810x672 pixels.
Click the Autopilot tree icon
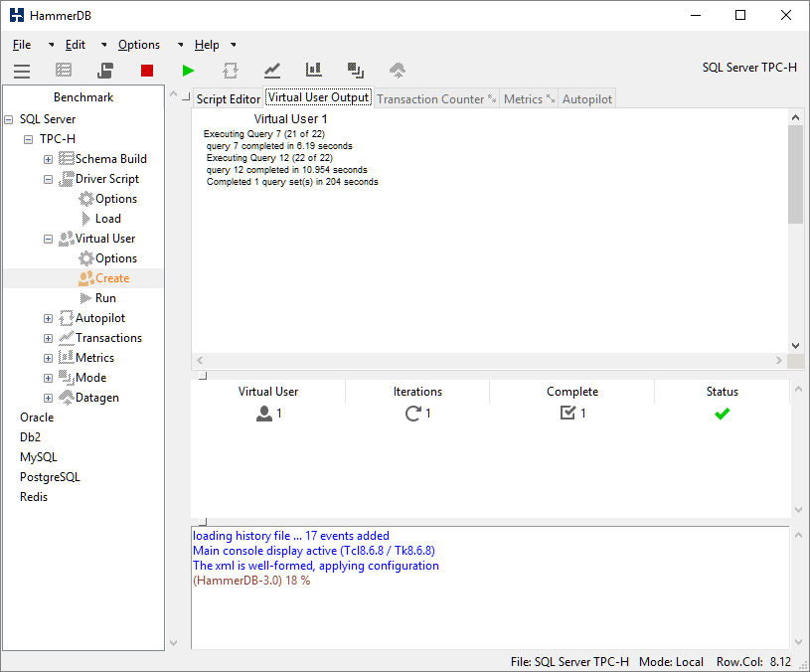pos(67,318)
